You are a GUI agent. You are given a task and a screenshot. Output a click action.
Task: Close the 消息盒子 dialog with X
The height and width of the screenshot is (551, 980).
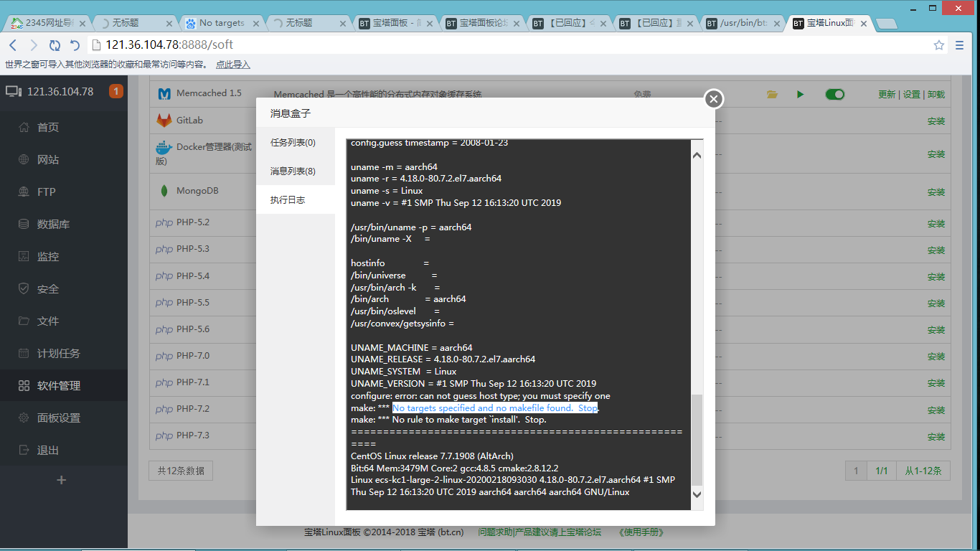(x=712, y=99)
